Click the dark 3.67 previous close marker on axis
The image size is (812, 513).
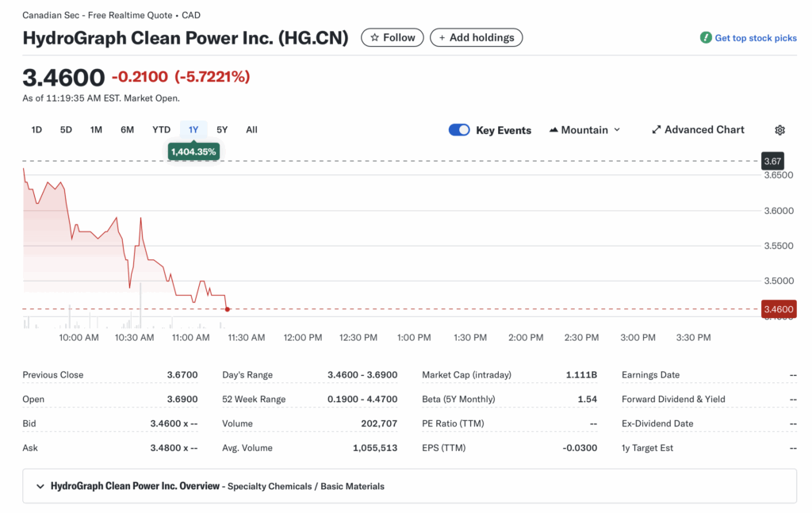772,161
